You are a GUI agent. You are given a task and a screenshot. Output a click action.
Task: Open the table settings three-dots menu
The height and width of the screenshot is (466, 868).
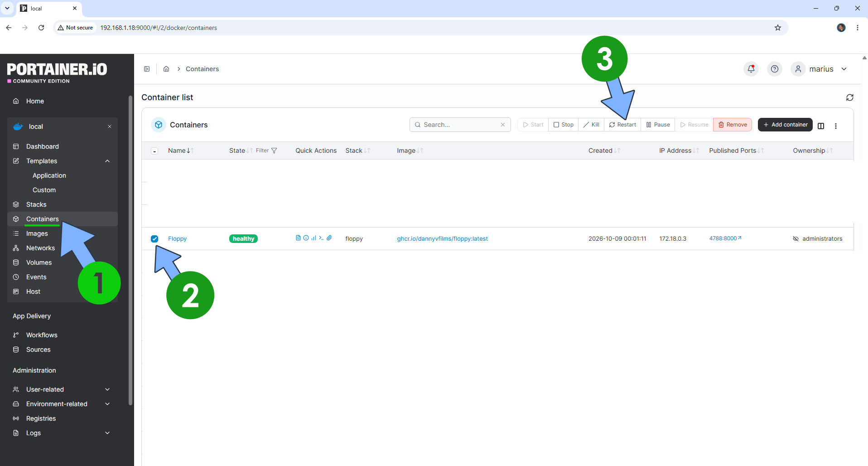tap(836, 126)
